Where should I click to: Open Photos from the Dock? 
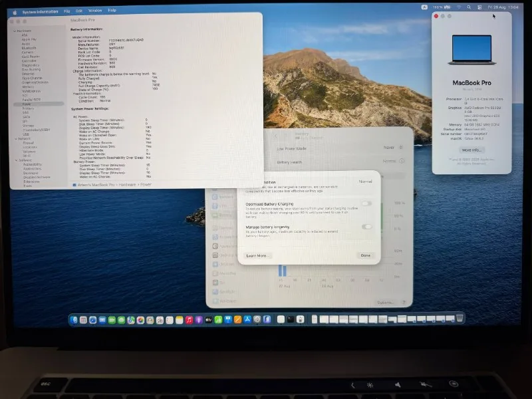[x=140, y=320]
